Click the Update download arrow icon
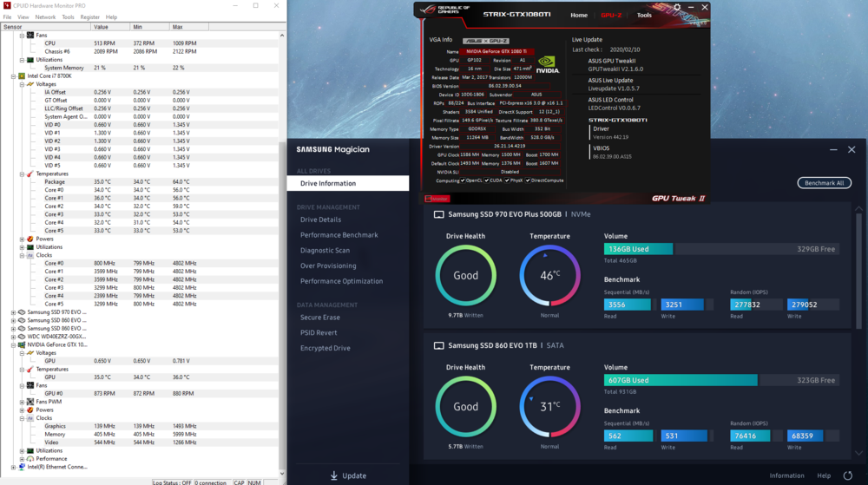The width and height of the screenshot is (868, 485). point(334,475)
